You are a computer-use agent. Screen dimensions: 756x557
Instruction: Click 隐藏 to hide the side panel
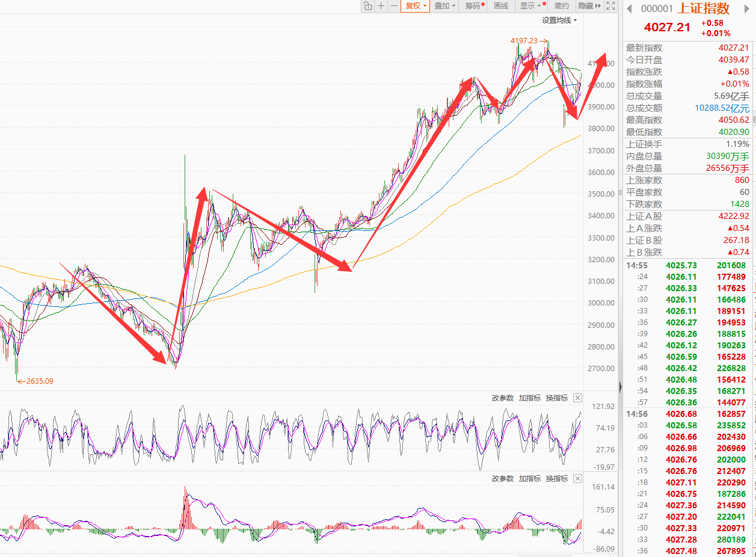pos(589,6)
